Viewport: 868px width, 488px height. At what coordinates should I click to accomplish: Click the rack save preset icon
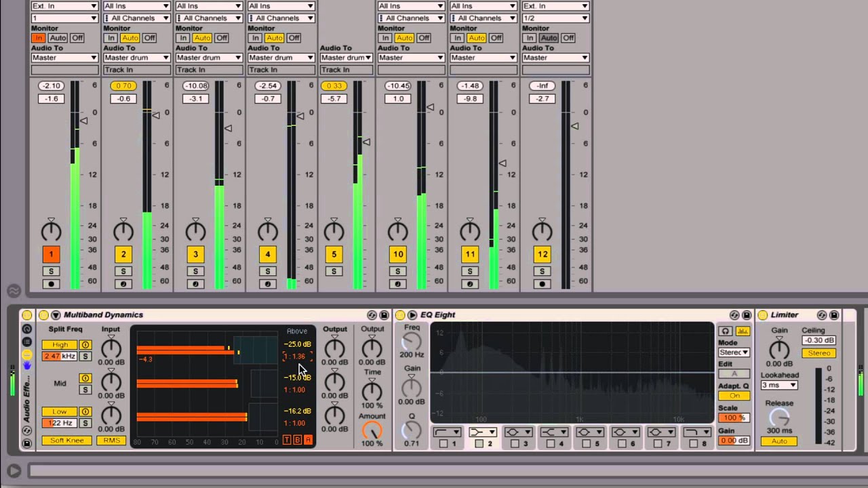coord(27,444)
